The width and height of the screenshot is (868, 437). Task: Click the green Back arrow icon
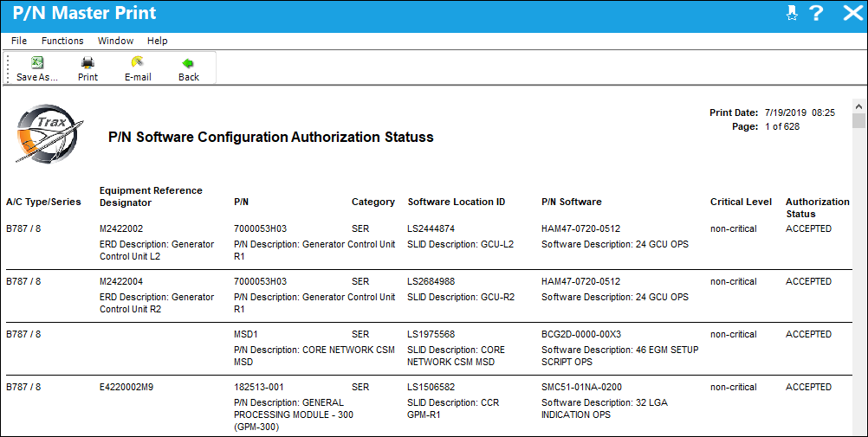pyautogui.click(x=188, y=63)
